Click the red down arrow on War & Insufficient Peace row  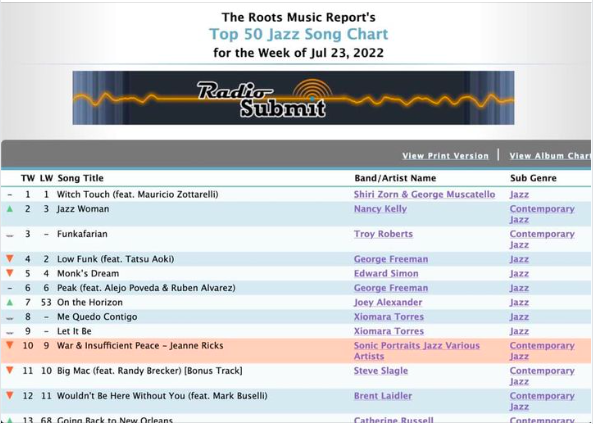pos(10,345)
